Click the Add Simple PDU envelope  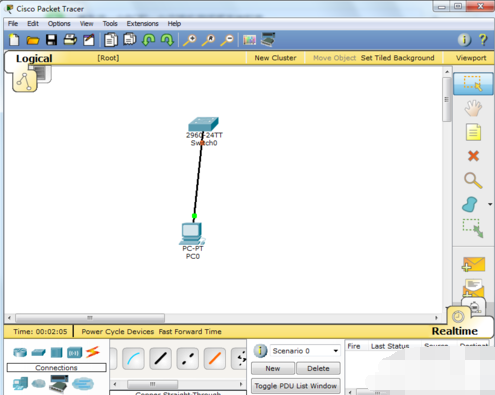pos(473,264)
